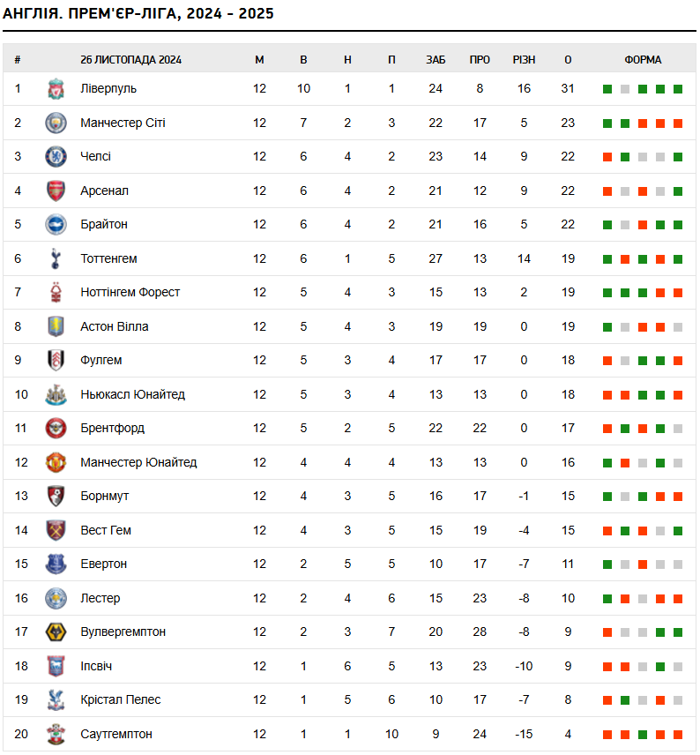Sort table by the ЗАБ header
Image resolution: width=700 pixels, height=755 pixels.
point(436,60)
